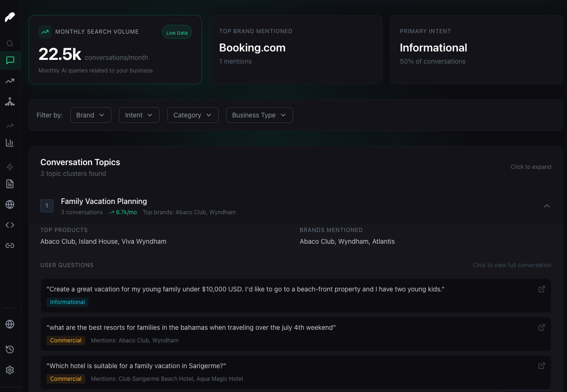Click the chain link icon in sidebar
This screenshot has height=392, width=567.
click(10, 246)
